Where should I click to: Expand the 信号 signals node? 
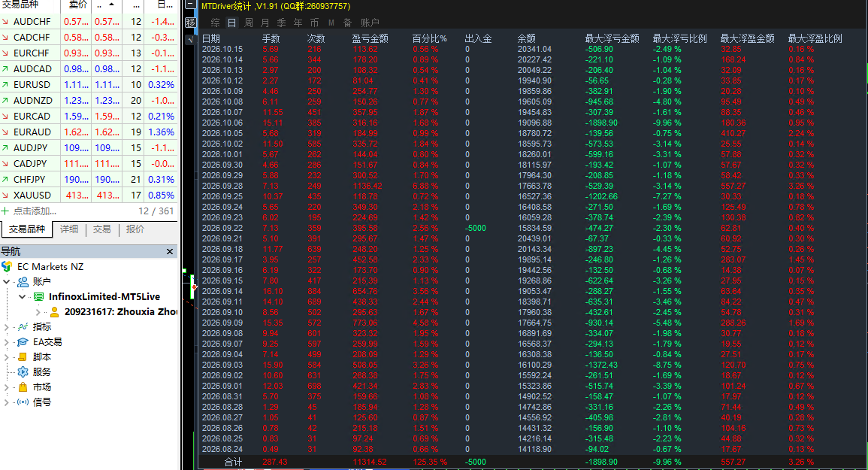coord(7,402)
